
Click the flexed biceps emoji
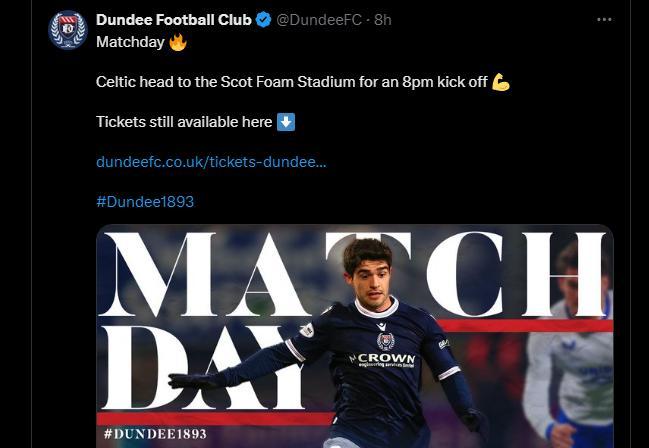coord(501,82)
